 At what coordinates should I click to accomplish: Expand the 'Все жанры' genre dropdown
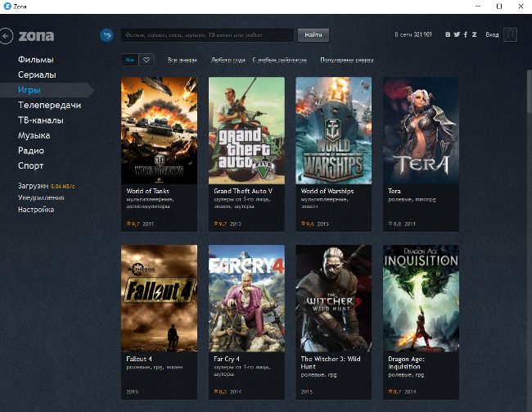(183, 60)
